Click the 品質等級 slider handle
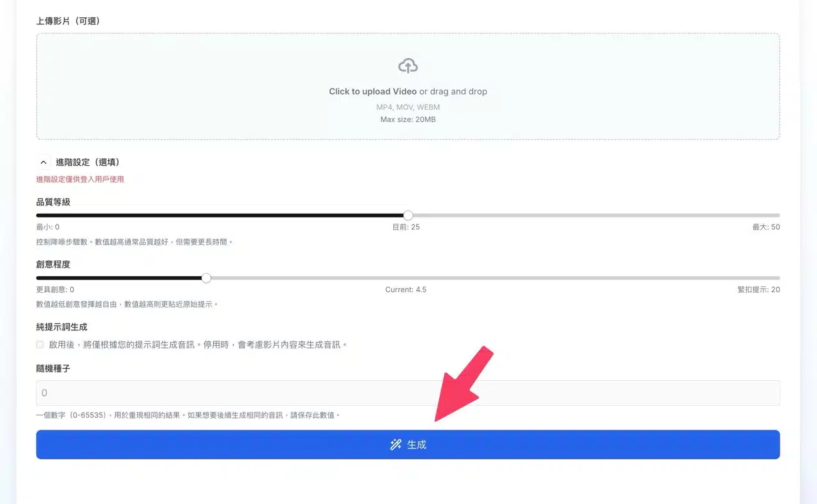Screen dimensions: 817x504 pyautogui.click(x=408, y=215)
